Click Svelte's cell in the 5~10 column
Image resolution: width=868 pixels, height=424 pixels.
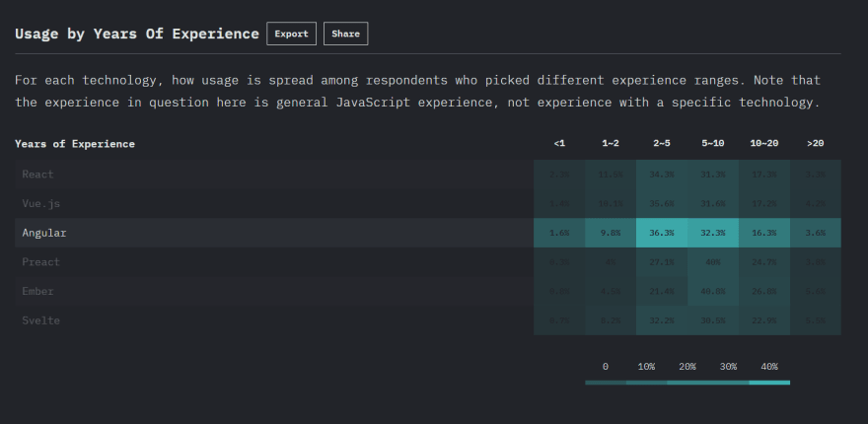pyautogui.click(x=712, y=320)
